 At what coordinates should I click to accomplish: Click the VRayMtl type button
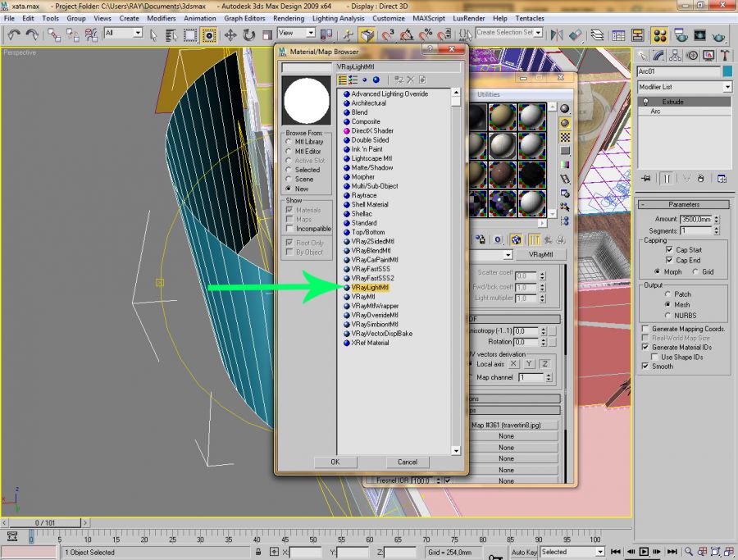[x=540, y=255]
